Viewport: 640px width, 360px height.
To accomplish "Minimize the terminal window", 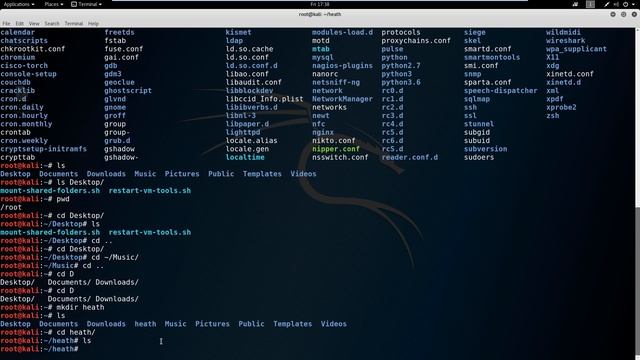I will coord(613,14).
